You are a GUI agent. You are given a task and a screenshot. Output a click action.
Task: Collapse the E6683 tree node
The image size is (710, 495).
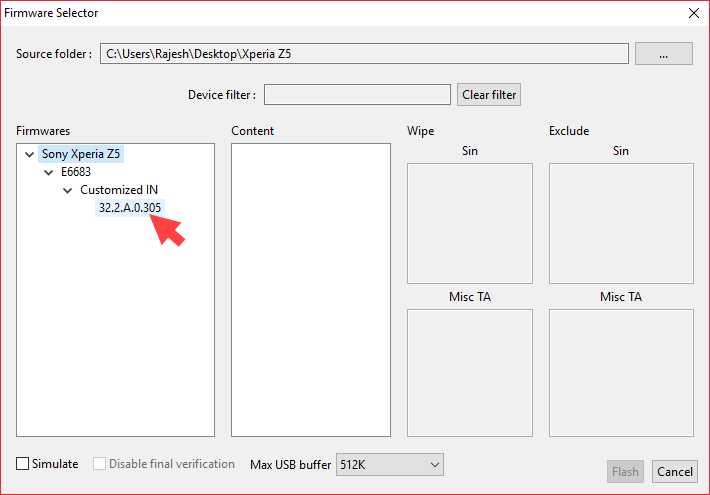tap(48, 173)
